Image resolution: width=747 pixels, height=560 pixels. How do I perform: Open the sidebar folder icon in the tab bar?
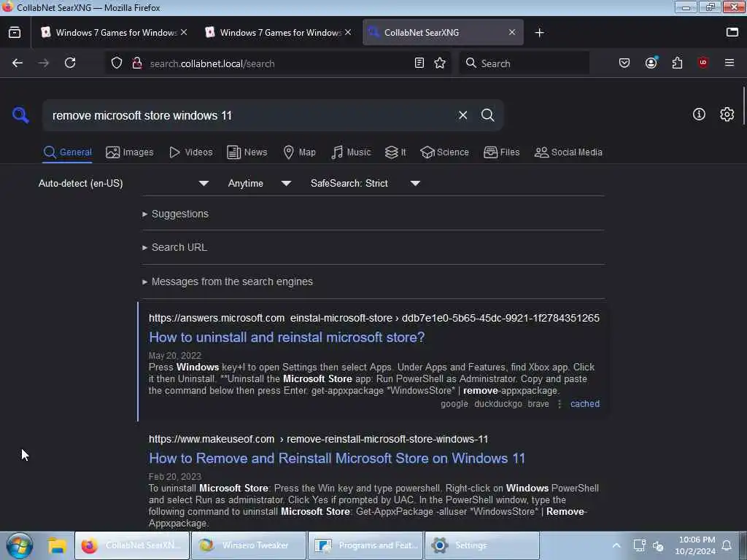tap(732, 32)
